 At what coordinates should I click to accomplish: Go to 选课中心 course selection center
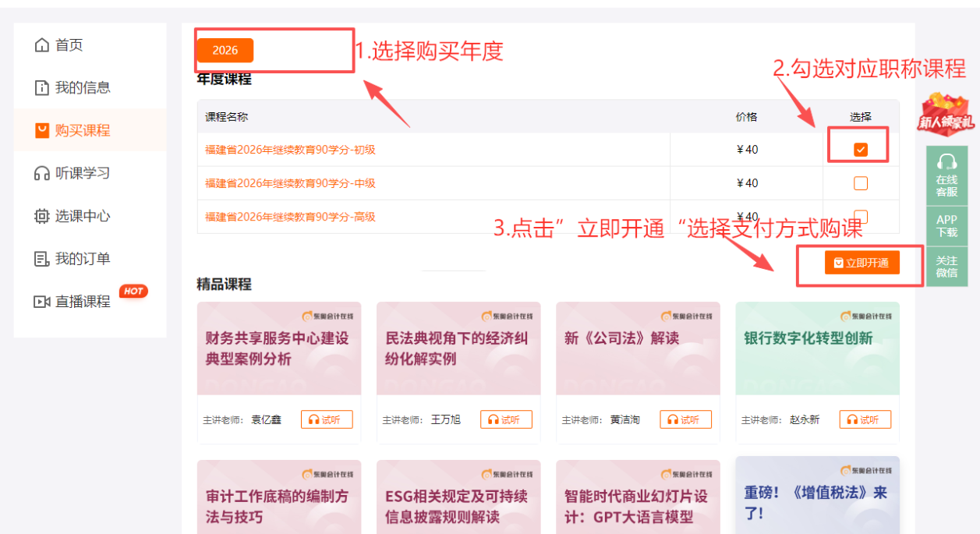[73, 215]
